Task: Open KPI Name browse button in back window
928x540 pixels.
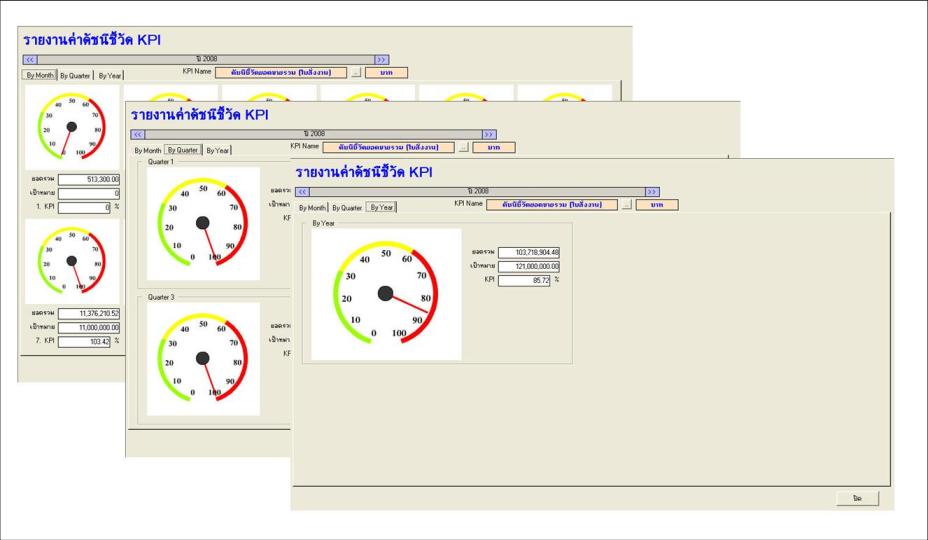Action: click(x=355, y=73)
